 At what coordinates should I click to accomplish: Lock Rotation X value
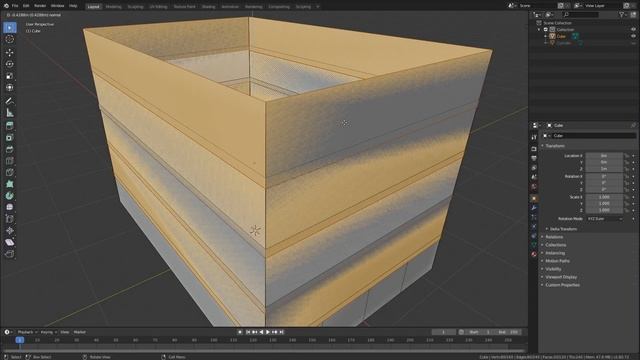click(x=627, y=177)
